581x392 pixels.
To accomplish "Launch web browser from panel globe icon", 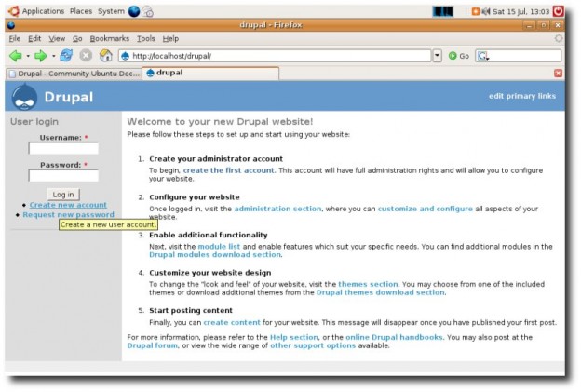I will (134, 11).
